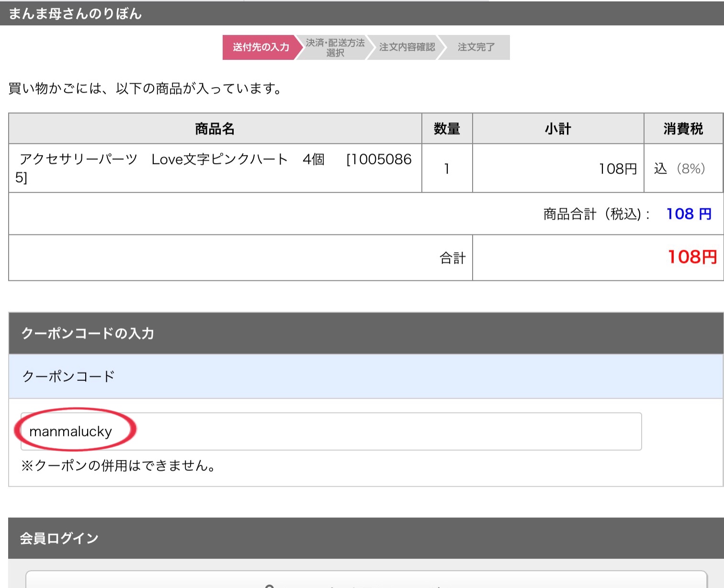This screenshot has height=588, width=724.
Task: Select the 注文完了 step
Action: (x=475, y=47)
